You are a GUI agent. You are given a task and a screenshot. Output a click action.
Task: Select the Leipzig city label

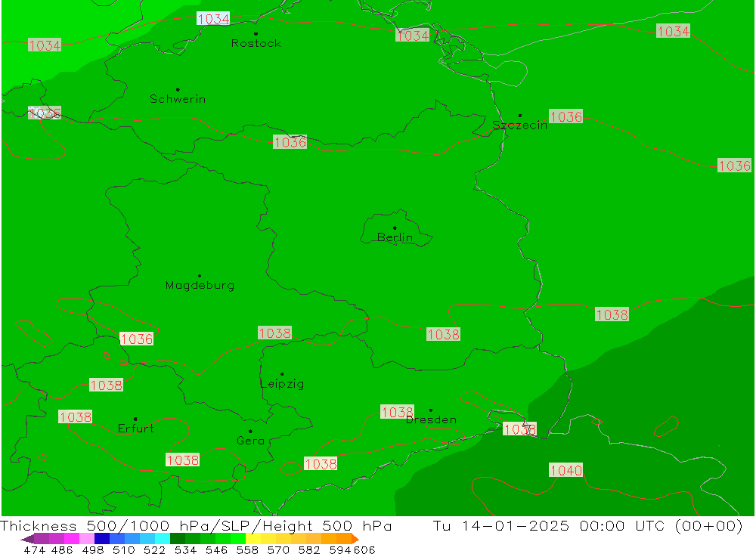point(282,384)
